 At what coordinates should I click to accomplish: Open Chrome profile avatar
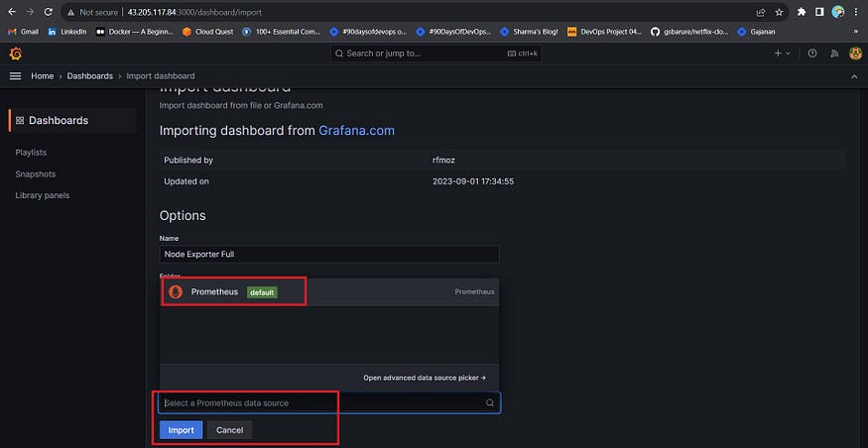838,12
